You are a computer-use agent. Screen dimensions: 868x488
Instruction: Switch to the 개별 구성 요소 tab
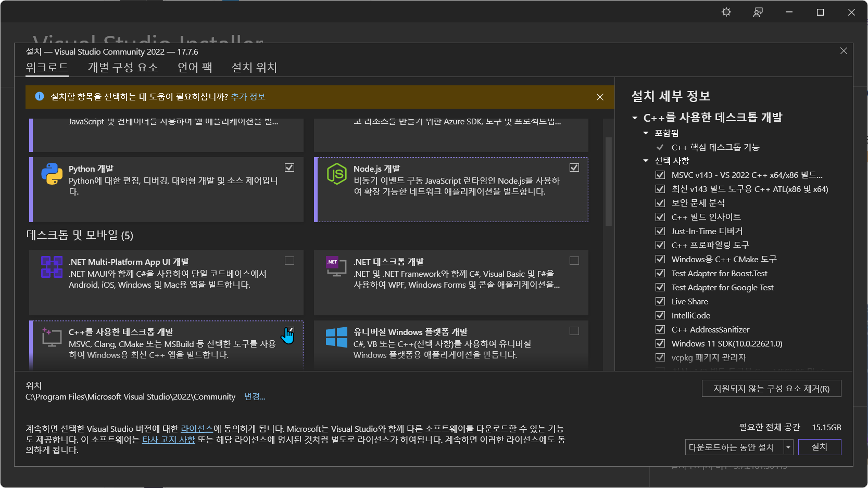(x=123, y=67)
